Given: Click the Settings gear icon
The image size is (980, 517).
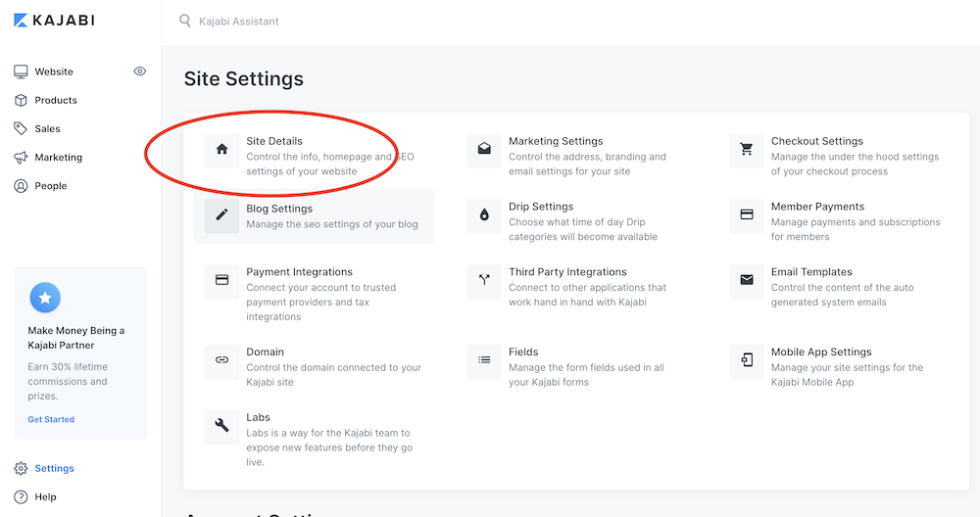Looking at the screenshot, I should [21, 468].
